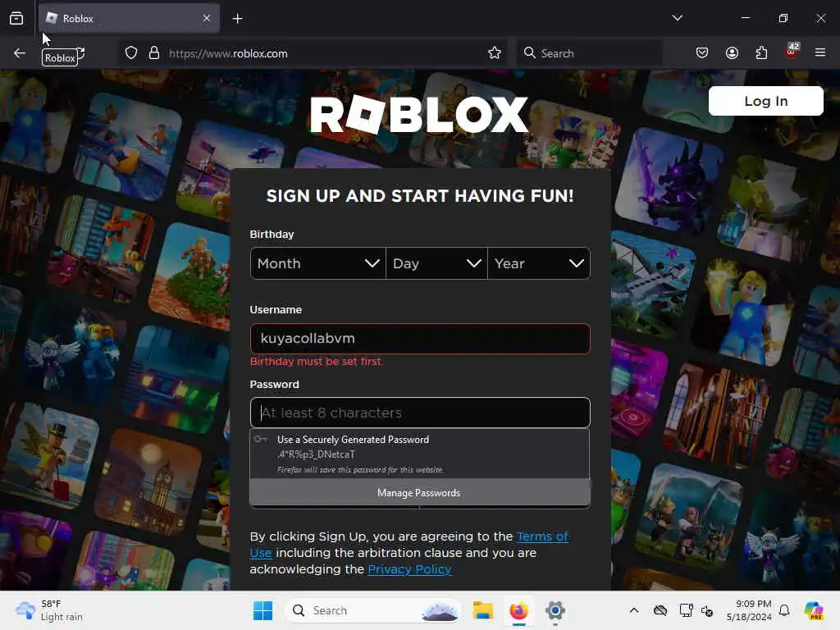Select the Firefox icon in taskbar
Viewport: 840px width, 630px height.
click(518, 610)
